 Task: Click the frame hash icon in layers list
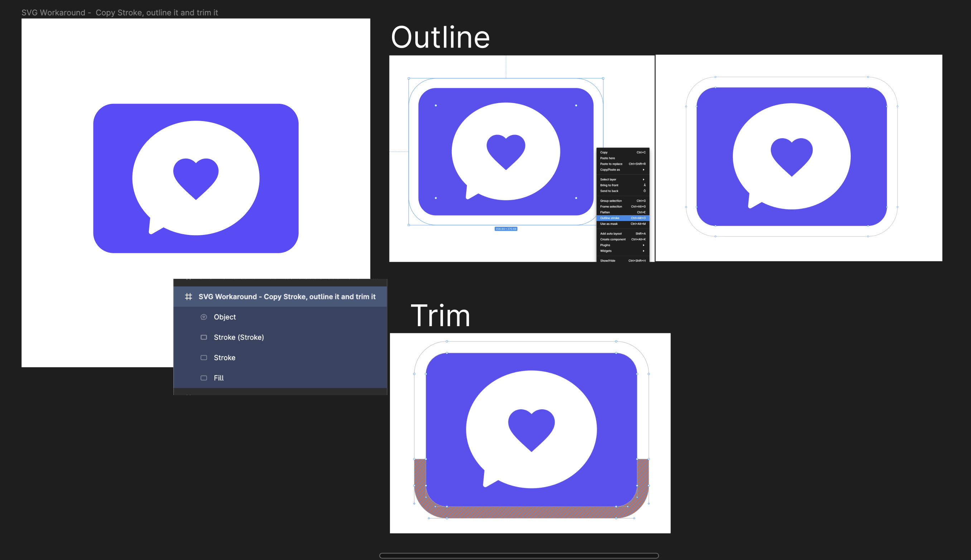[x=188, y=296]
